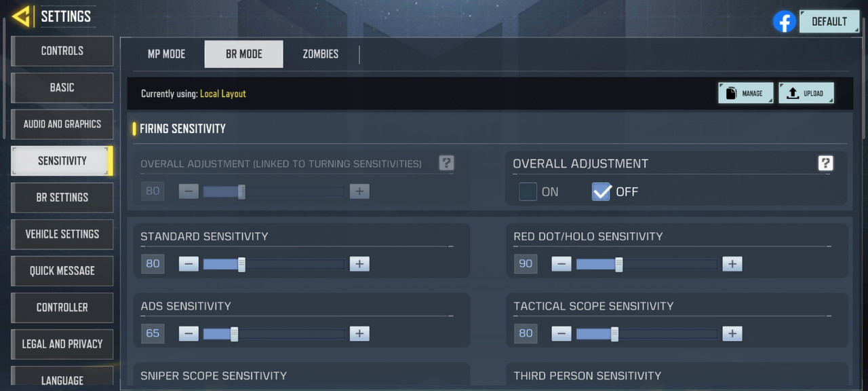Click the help icon beside Overall Adjustment checkboxes
The width and height of the screenshot is (868, 391).
pyautogui.click(x=825, y=163)
